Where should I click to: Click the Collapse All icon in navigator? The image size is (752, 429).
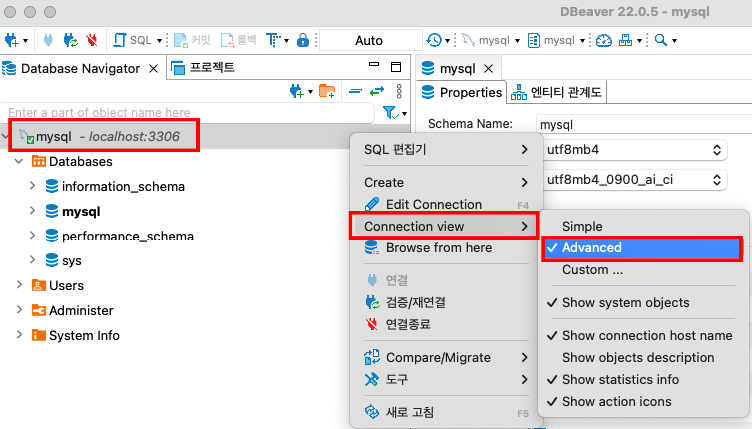(355, 91)
